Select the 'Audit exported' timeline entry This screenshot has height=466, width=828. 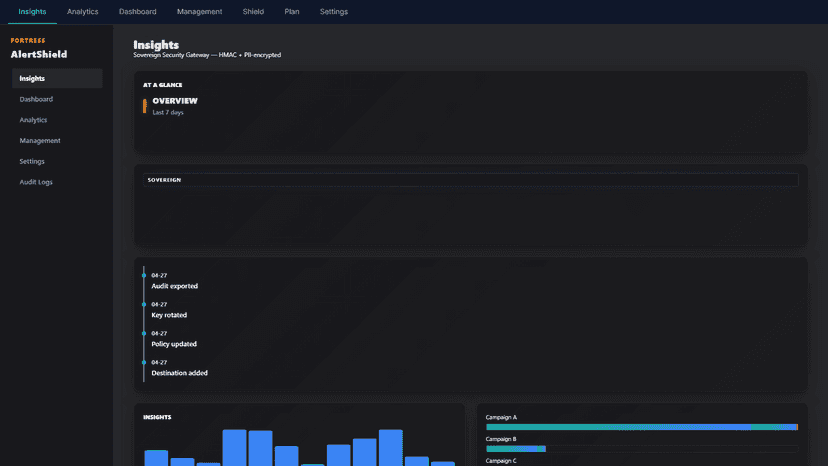click(174, 286)
